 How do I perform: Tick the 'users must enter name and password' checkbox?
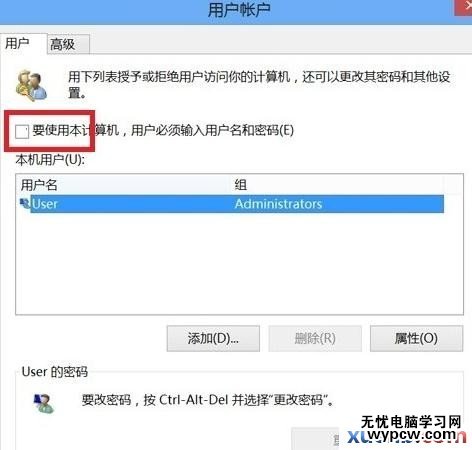[x=22, y=131]
